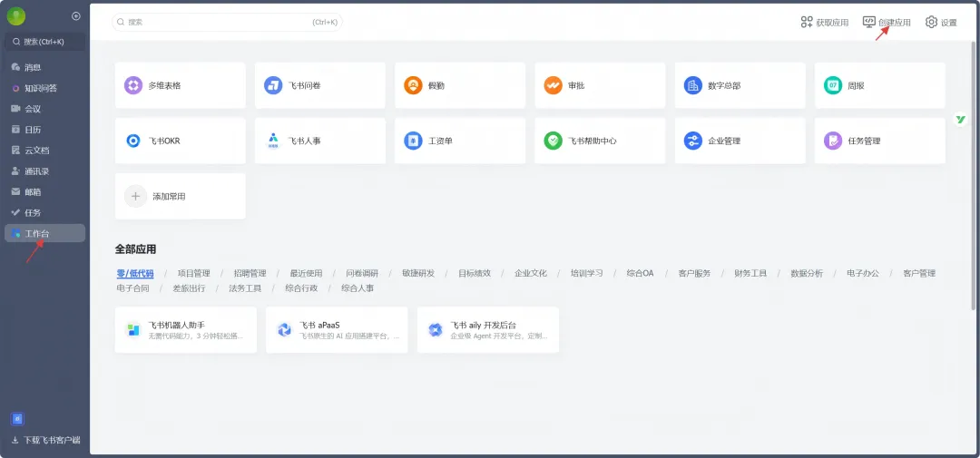Screen dimensions: 980x458
Task: Open the 数字总部 app icon
Action: pyautogui.click(x=693, y=85)
